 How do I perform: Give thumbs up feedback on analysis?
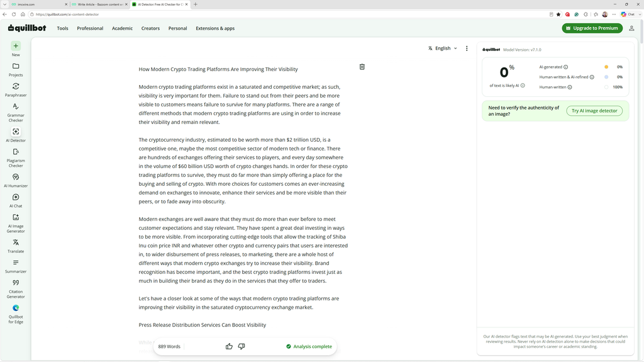point(229,346)
